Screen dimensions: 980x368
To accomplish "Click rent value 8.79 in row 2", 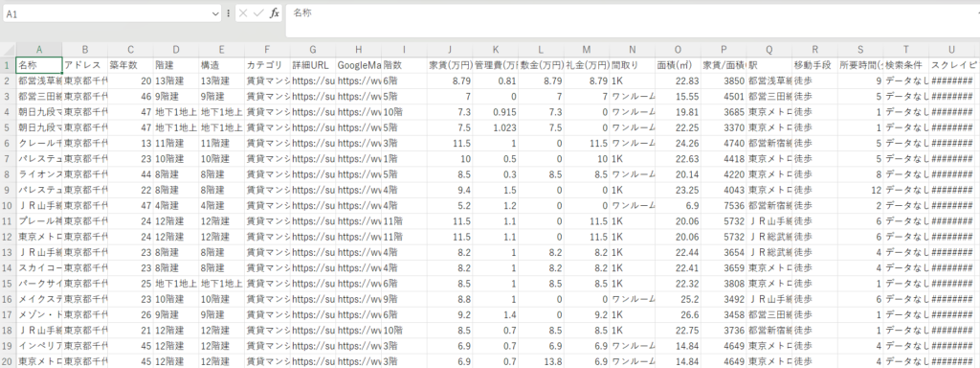I will coord(450,80).
